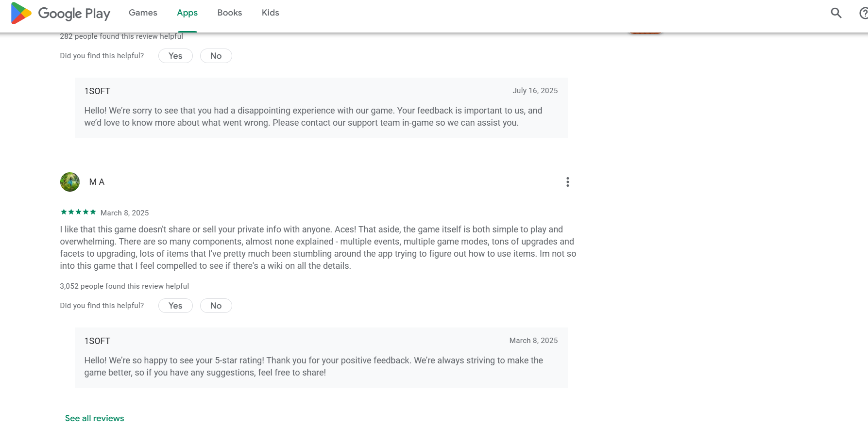Select the Apps tab

187,13
